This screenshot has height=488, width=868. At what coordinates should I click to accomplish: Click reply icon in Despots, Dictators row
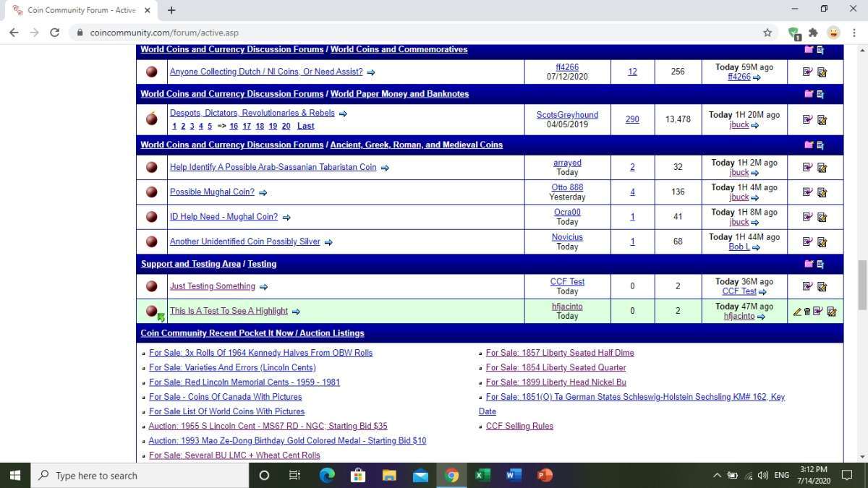[807, 120]
